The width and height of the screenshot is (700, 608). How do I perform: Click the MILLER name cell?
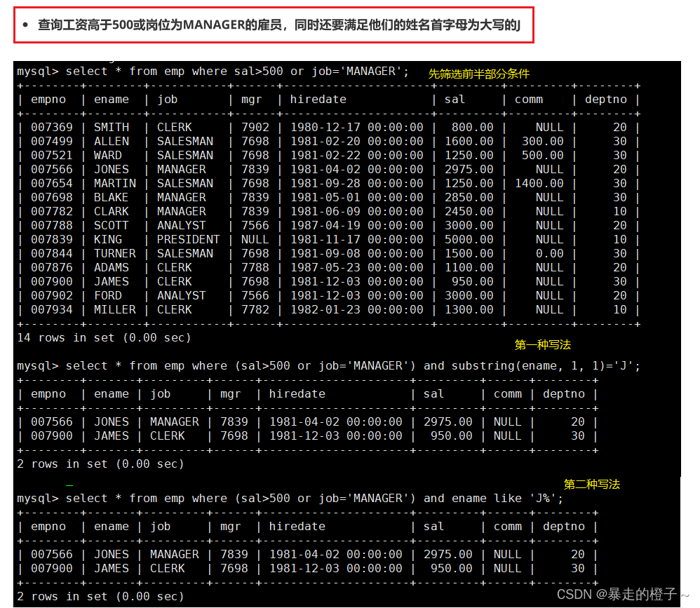[x=115, y=309]
